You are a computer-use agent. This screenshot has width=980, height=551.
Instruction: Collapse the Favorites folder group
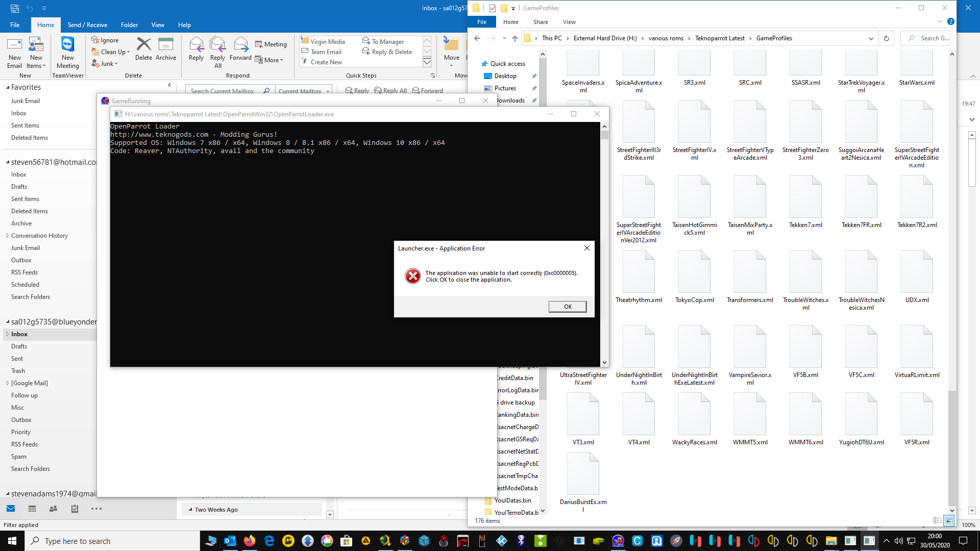[x=8, y=87]
